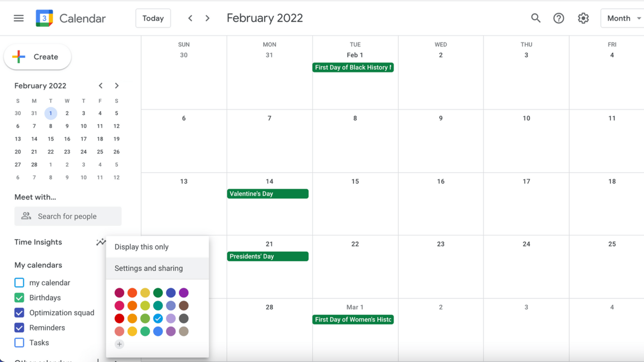This screenshot has height=362, width=644.
Task: Open calendar search
Action: pos(536,18)
